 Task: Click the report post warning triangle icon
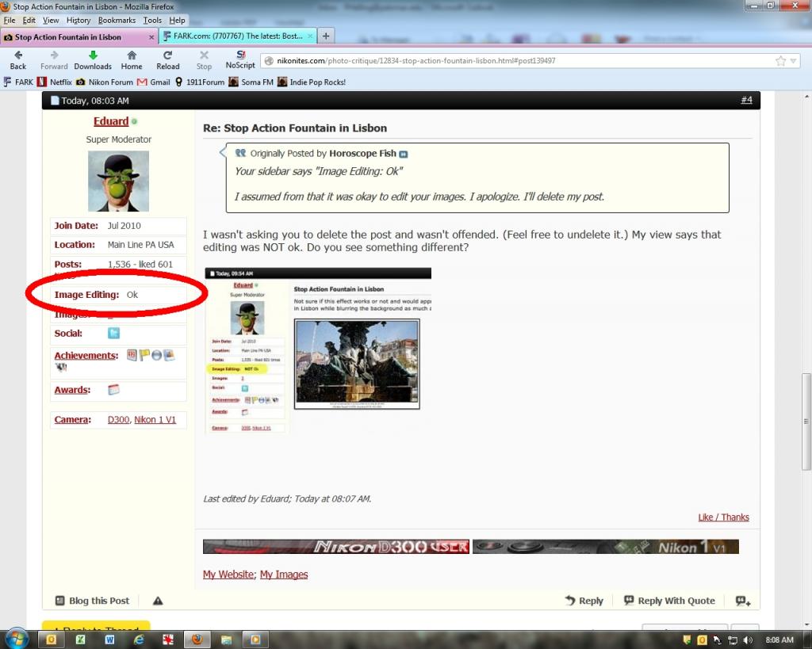pos(158,601)
